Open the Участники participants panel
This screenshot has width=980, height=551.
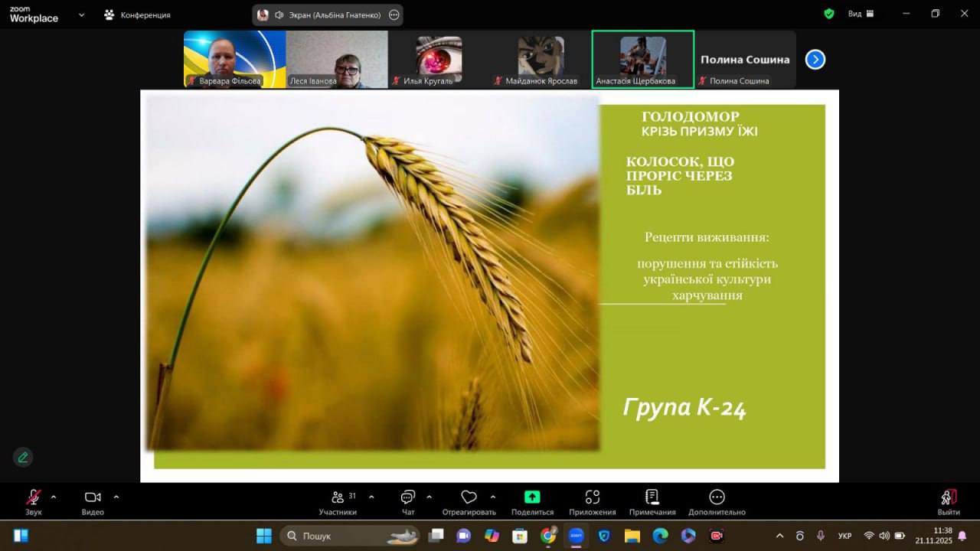pos(338,501)
